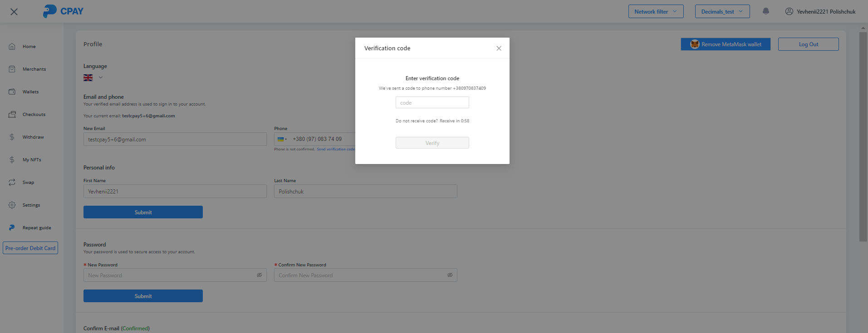Focus the verification code input

(432, 102)
